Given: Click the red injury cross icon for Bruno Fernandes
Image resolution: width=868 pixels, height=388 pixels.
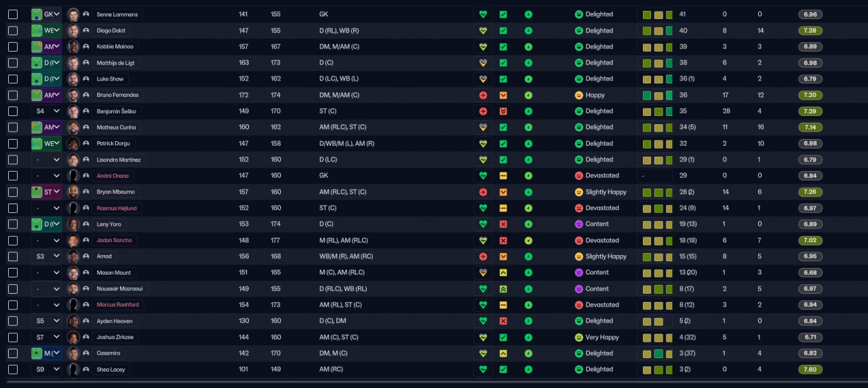Looking at the screenshot, I should [x=483, y=95].
